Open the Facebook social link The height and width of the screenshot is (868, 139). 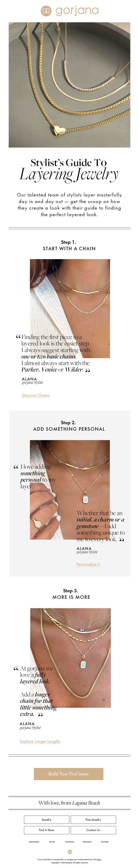tap(70, 842)
